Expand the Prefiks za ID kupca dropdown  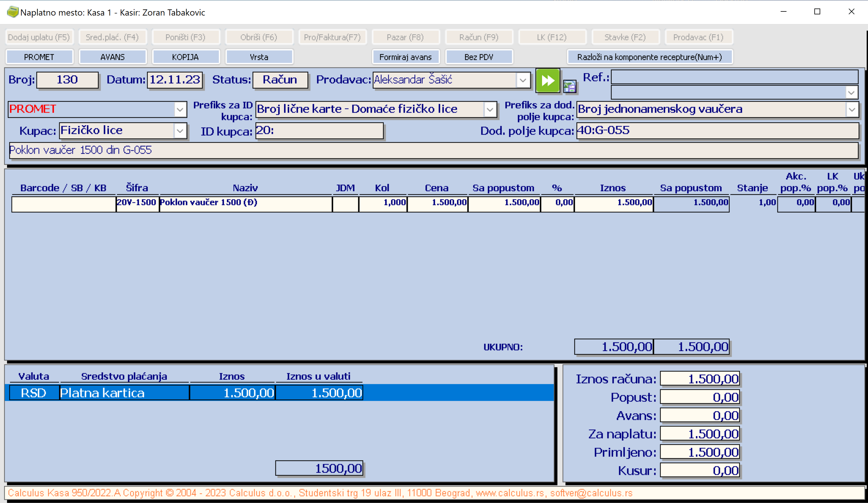(490, 110)
